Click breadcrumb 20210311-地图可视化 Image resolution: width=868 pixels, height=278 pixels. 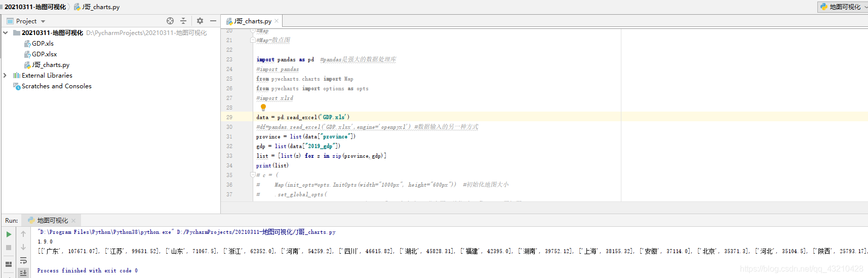(x=35, y=7)
